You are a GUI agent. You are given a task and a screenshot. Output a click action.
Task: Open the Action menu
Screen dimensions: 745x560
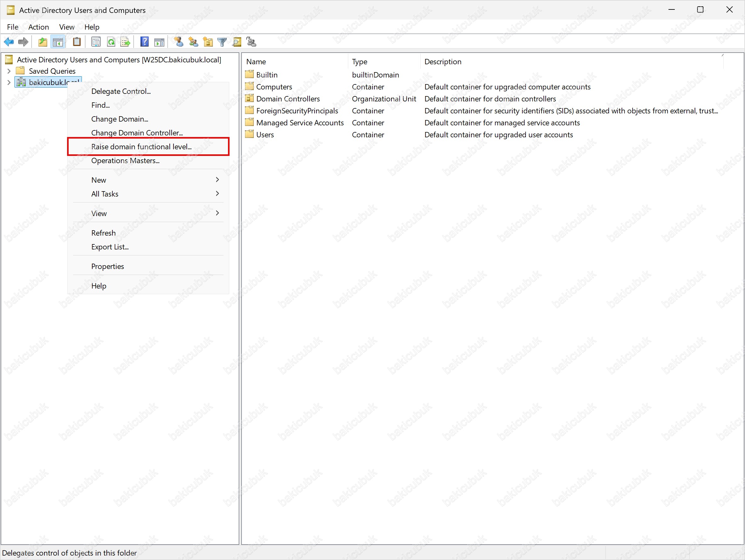point(38,27)
